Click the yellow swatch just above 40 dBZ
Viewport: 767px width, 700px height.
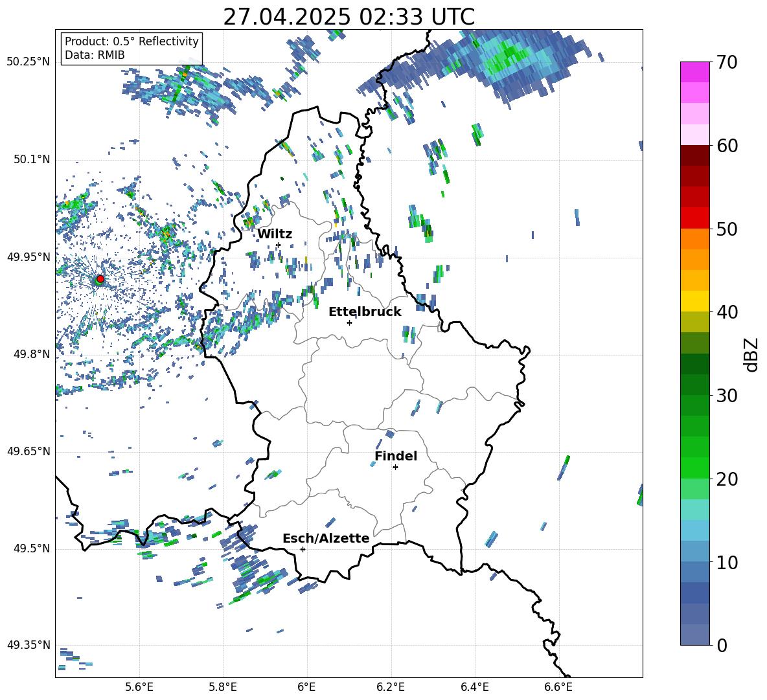click(695, 301)
